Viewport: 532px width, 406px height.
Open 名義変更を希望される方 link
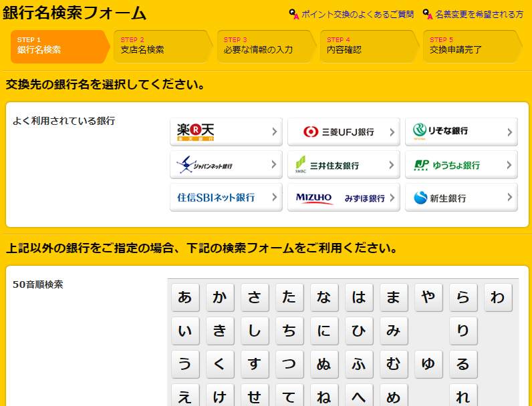click(x=479, y=14)
